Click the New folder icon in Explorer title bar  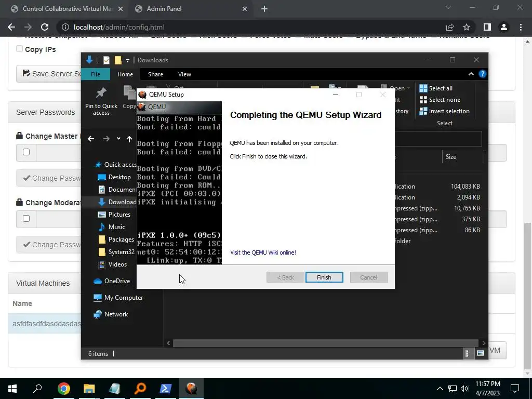click(x=118, y=60)
